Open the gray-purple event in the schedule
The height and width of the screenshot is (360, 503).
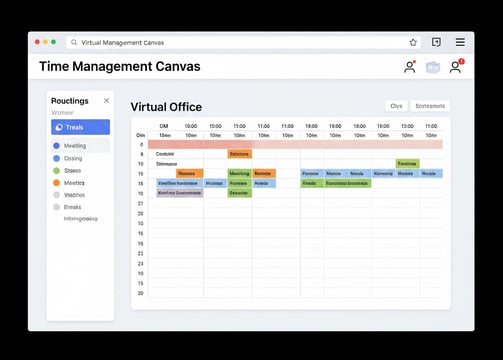(180, 193)
